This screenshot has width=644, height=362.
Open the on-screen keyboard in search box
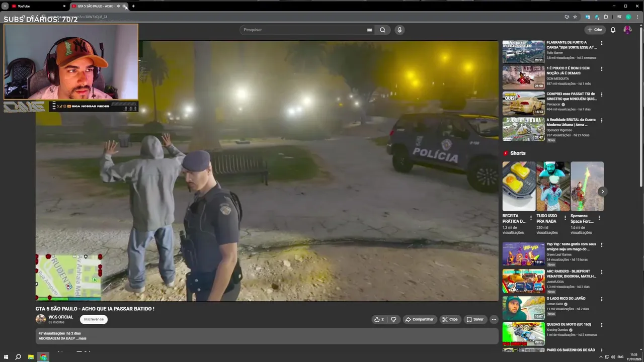[369, 30]
